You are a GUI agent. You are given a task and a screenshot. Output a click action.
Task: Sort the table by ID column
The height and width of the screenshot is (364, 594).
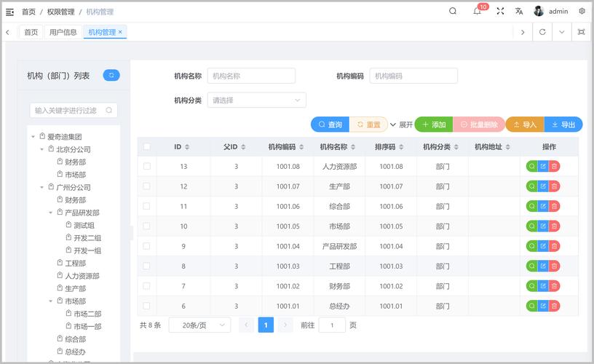187,147
